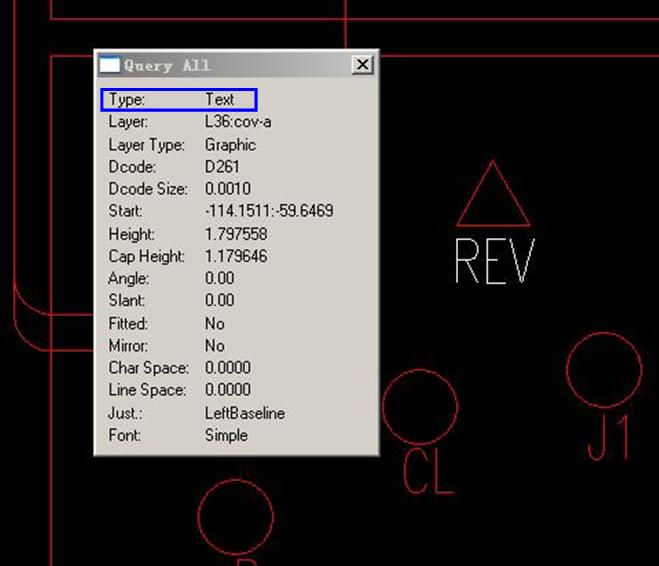The height and width of the screenshot is (566, 659).
Task: Click the Layer Type: label
Action: (146, 145)
